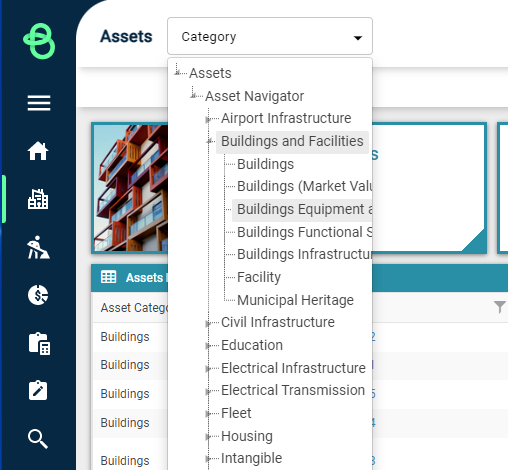Open search via magnifier sidebar icon
Viewport: 508px width, 470px height.
pyautogui.click(x=38, y=439)
